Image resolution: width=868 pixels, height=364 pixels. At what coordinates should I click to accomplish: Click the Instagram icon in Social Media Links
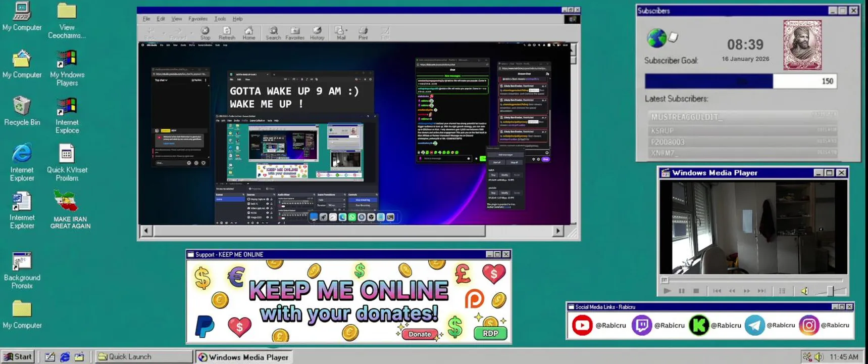(x=808, y=325)
